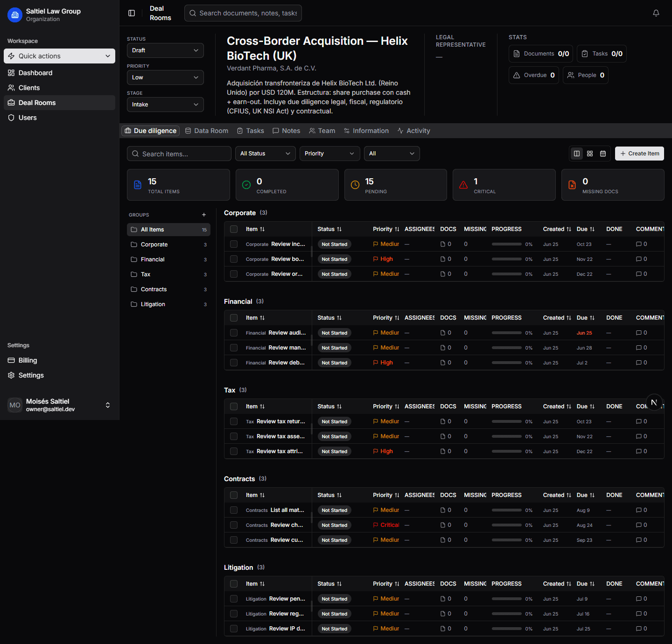
Task: Click the Create Item button
Action: [x=639, y=154]
